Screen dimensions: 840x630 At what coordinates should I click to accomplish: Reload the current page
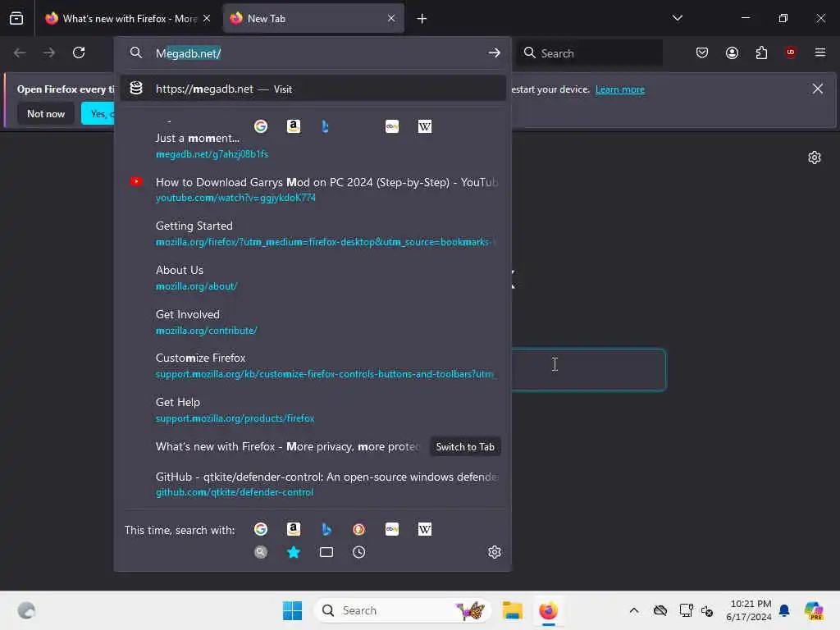(x=79, y=52)
